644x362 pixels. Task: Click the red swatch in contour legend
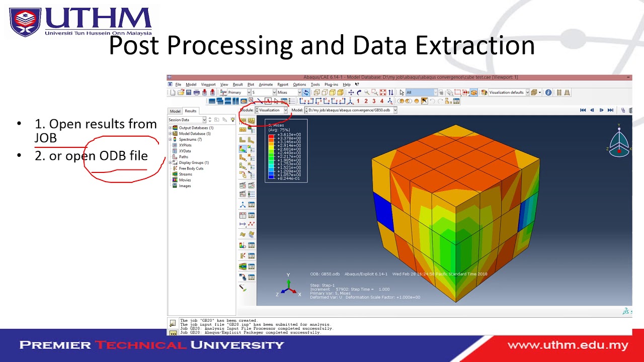tap(271, 136)
